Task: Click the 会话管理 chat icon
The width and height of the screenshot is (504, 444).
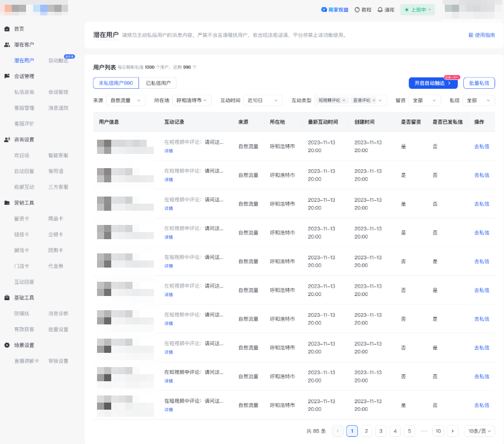Action: 7,76
